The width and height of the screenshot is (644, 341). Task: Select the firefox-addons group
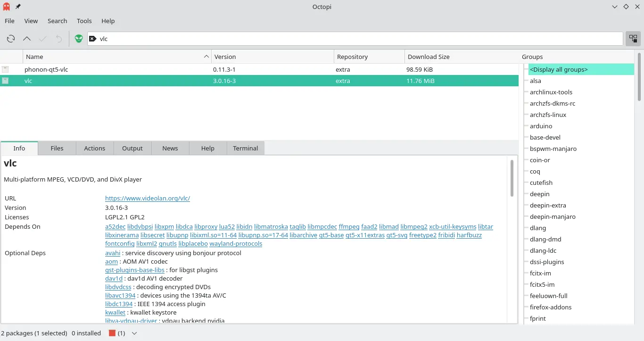(551, 307)
